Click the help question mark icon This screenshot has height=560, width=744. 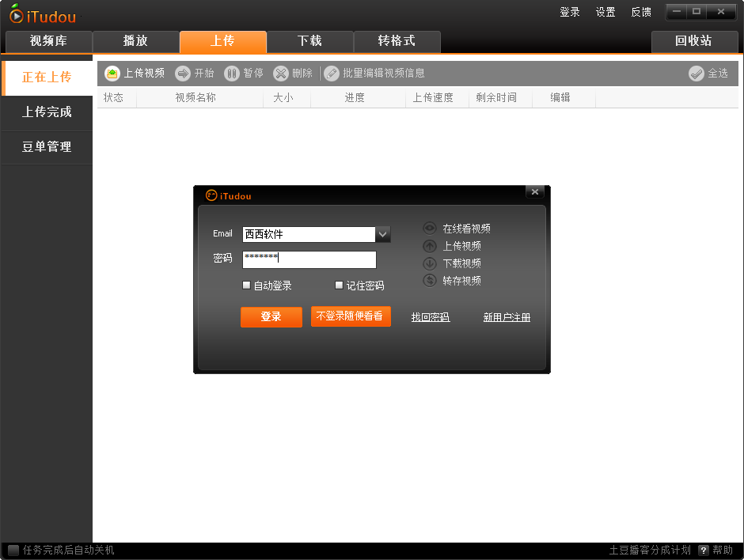tap(703, 551)
